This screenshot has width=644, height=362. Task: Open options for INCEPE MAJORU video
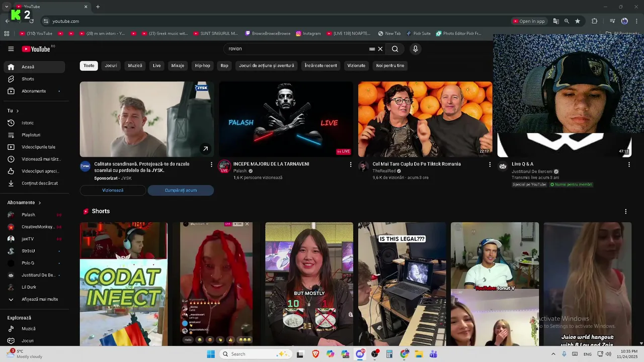pos(351,164)
